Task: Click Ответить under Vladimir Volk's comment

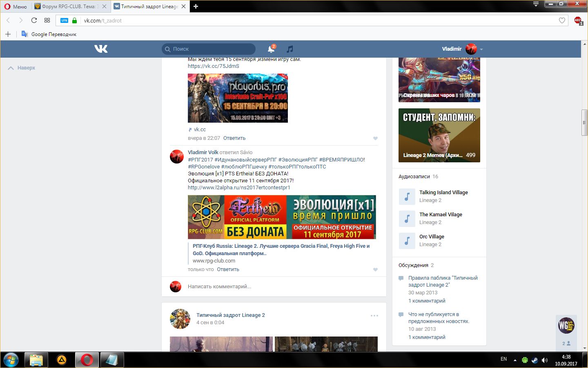Action: click(228, 269)
